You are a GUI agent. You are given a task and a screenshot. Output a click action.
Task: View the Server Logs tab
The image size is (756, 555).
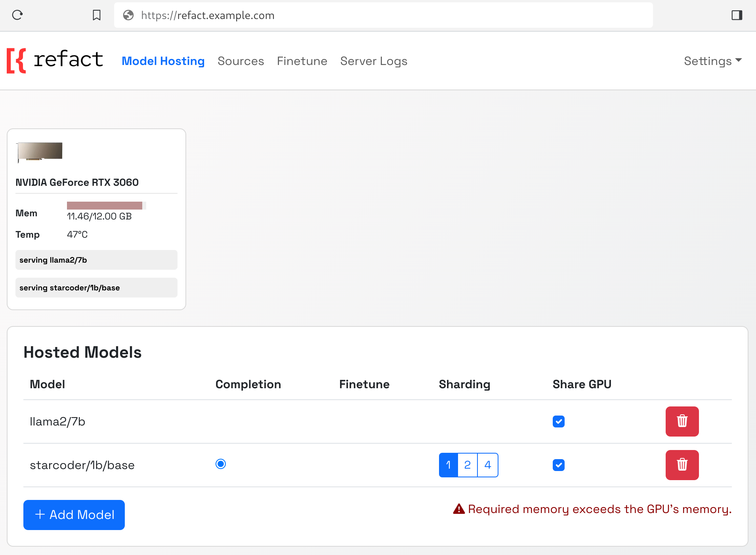point(374,61)
